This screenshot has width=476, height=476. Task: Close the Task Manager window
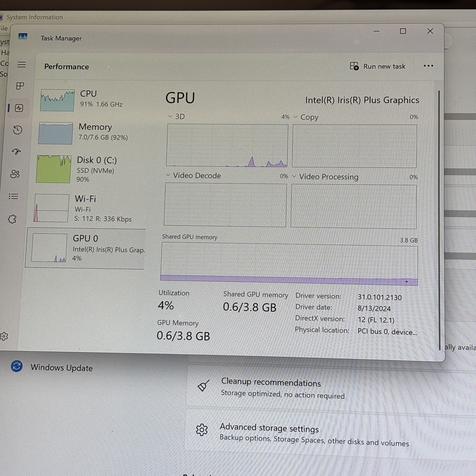click(x=430, y=31)
